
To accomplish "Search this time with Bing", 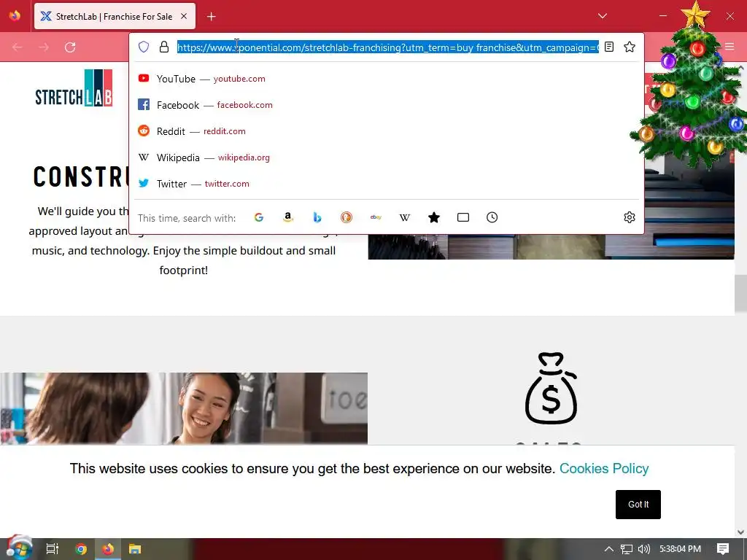I will [x=317, y=217].
